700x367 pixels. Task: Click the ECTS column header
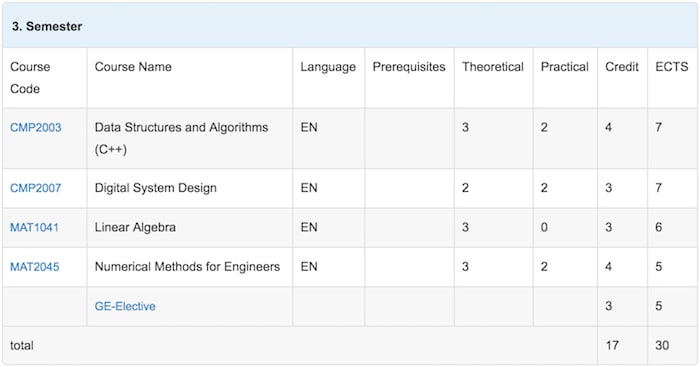click(672, 67)
